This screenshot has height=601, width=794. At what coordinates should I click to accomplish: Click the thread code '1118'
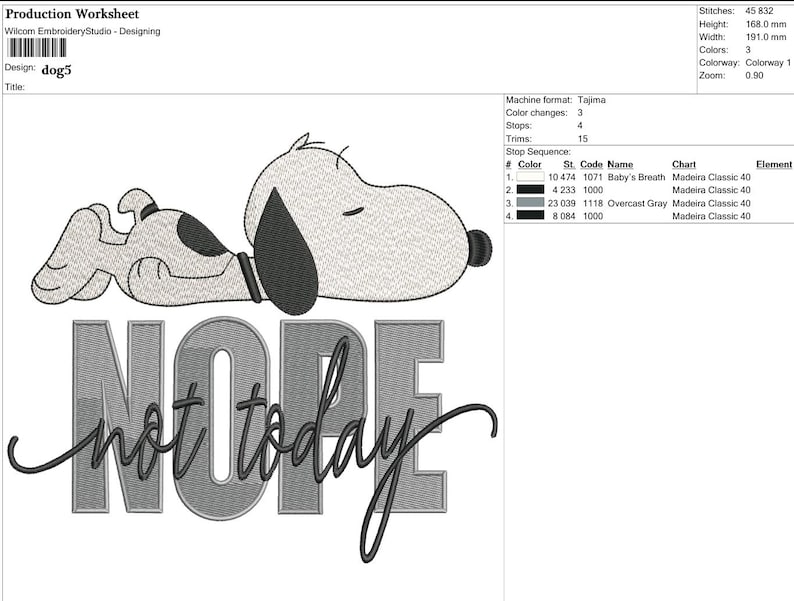pos(592,203)
